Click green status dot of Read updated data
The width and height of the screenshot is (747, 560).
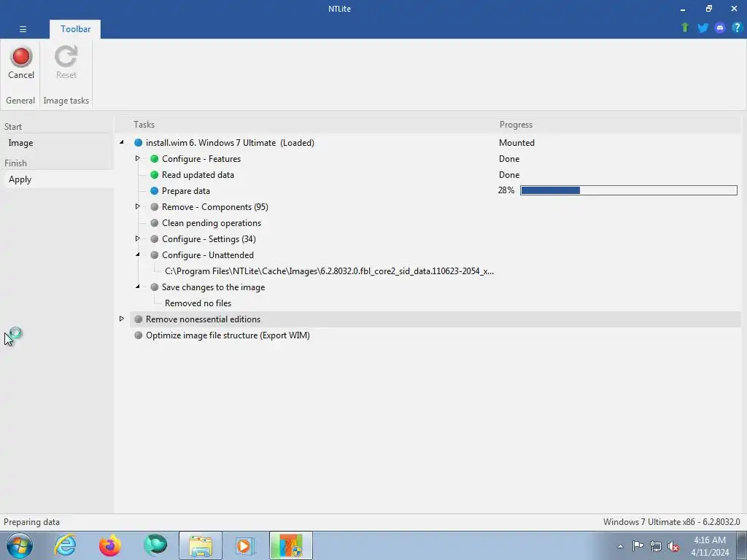155,175
